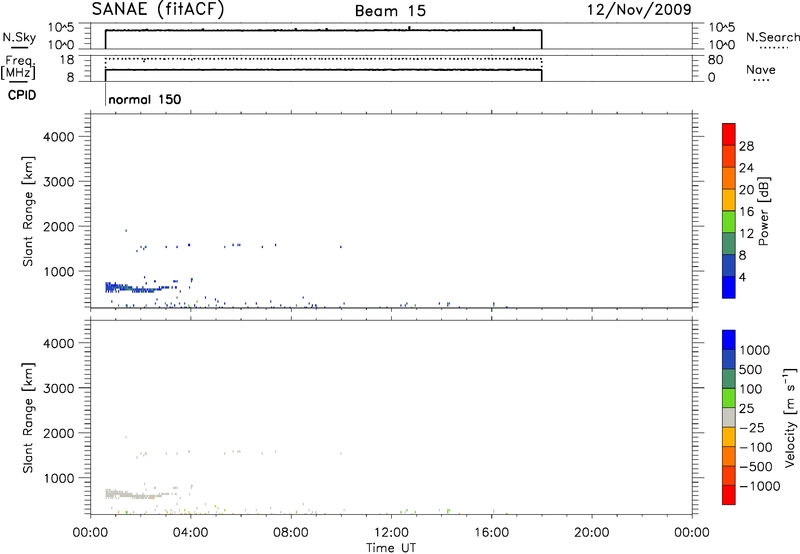Click the 12:00 time axis label
Screen dimensions: 800x554
[x=391, y=533]
